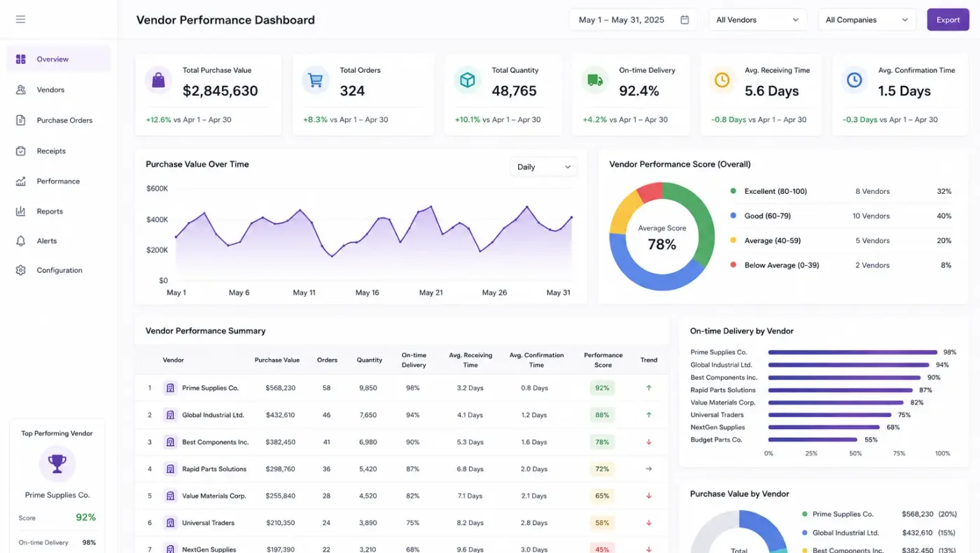Open Purchase Orders in the sidebar
The image size is (980, 553).
59,120
